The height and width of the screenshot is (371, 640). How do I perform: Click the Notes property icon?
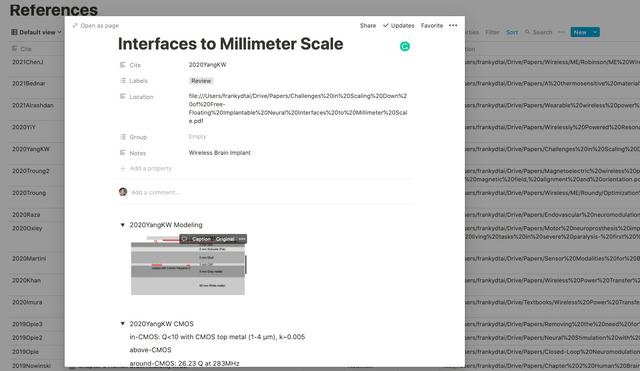[122, 153]
